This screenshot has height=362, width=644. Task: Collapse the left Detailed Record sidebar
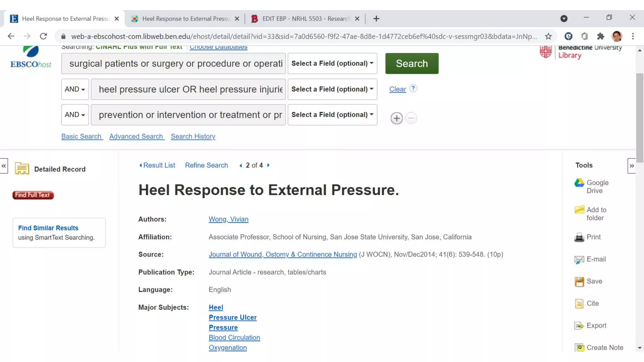tap(4, 166)
